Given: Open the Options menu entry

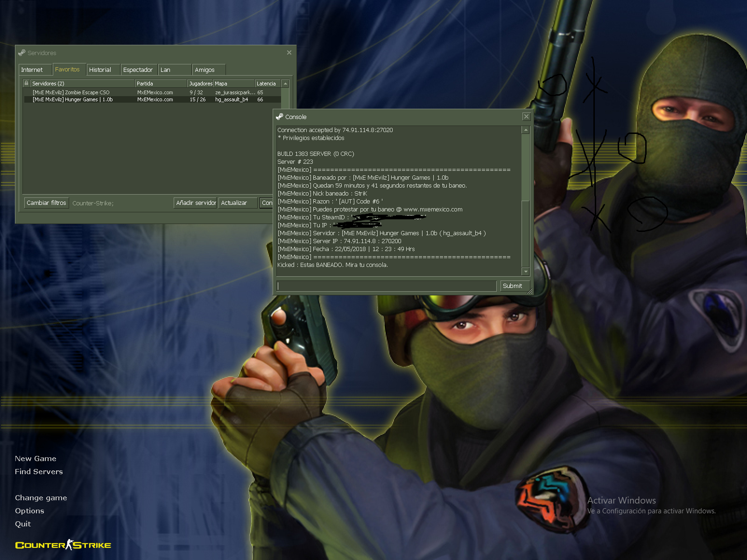Looking at the screenshot, I should pos(29,511).
